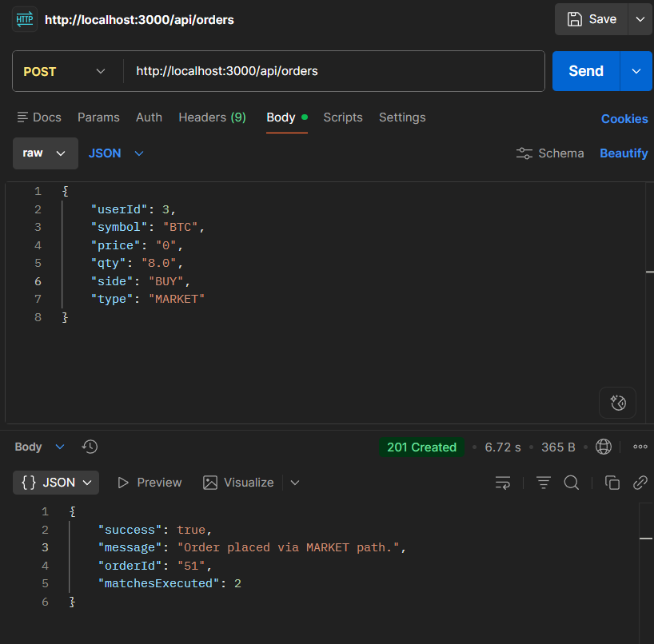
Task: Open the Docs tab
Action: coord(39,117)
